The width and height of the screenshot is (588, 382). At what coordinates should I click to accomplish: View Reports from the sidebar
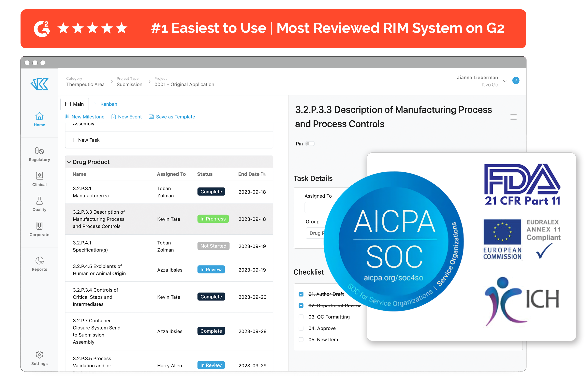[39, 264]
